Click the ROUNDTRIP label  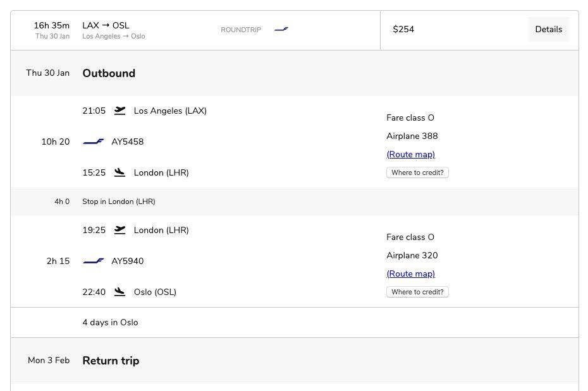(x=241, y=30)
